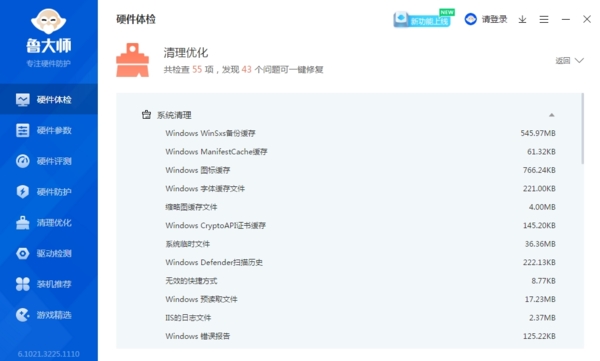Select the 驱动检测 menu label
This screenshot has height=361, width=600.
tap(54, 253)
